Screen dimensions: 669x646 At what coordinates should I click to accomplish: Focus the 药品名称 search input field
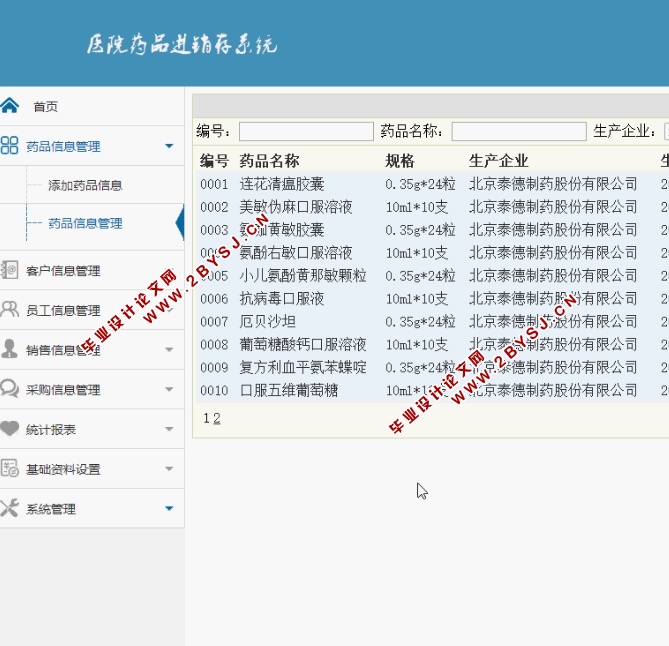point(519,131)
